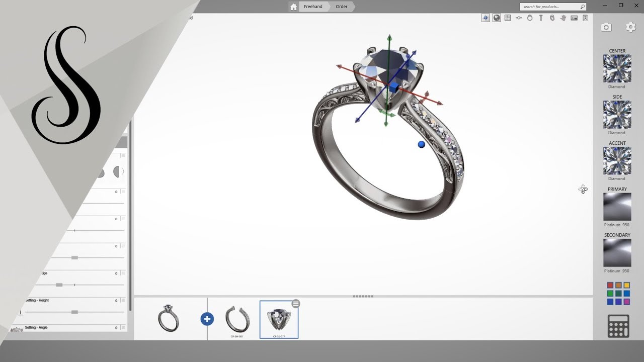Open the Setting - Height options menu
This screenshot has height=362, width=644.
(x=123, y=301)
